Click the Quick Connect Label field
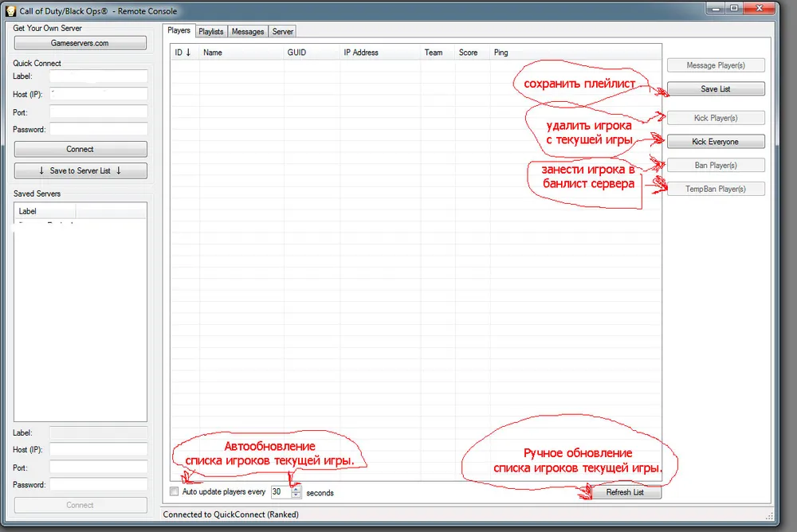The image size is (797, 532). [99, 76]
